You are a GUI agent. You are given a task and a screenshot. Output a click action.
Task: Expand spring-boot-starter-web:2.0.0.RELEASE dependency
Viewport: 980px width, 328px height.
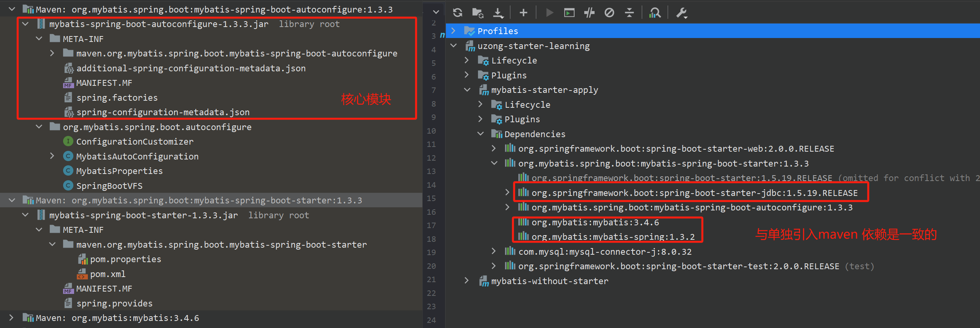494,148
